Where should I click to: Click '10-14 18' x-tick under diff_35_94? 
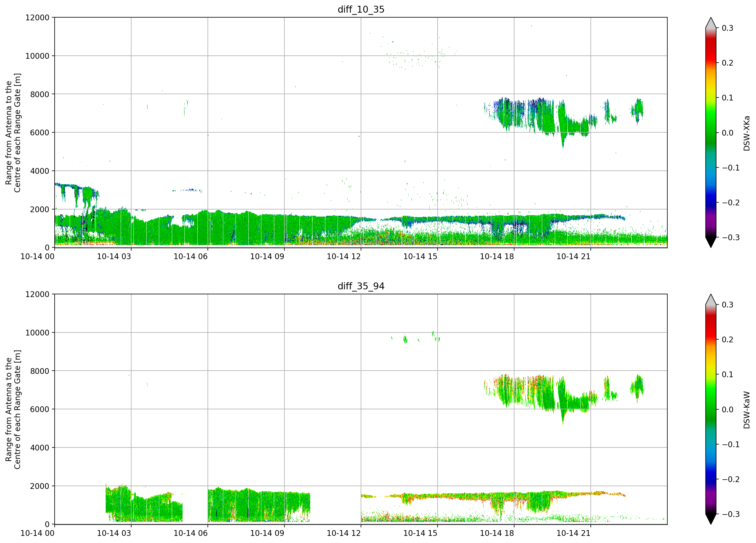[x=497, y=533]
